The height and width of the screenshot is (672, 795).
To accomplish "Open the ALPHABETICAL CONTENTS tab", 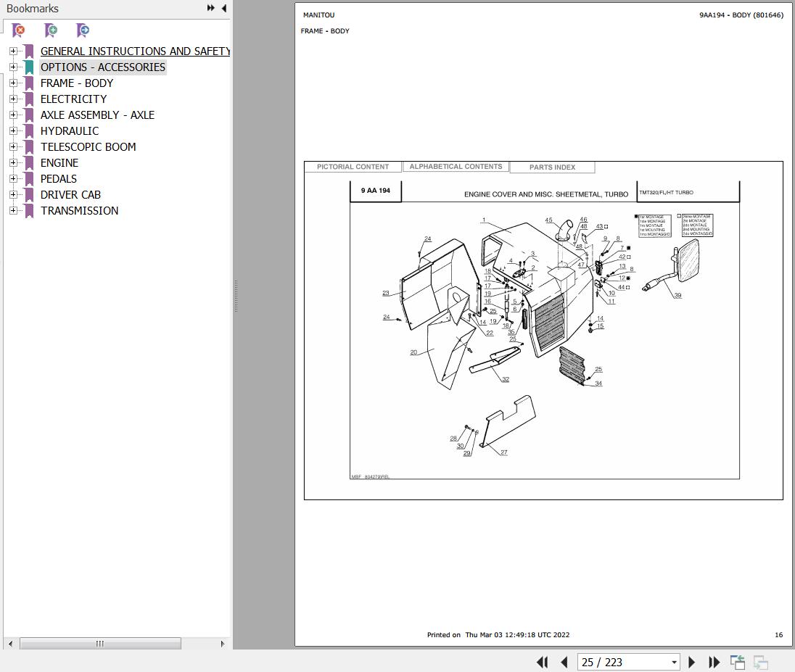I will [x=456, y=167].
